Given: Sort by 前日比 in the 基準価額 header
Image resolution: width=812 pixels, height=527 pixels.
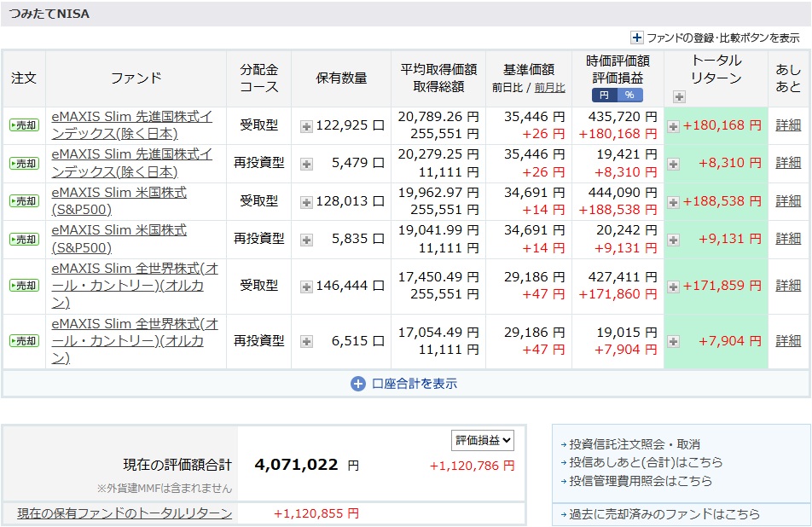Looking at the screenshot, I should coord(510,88).
